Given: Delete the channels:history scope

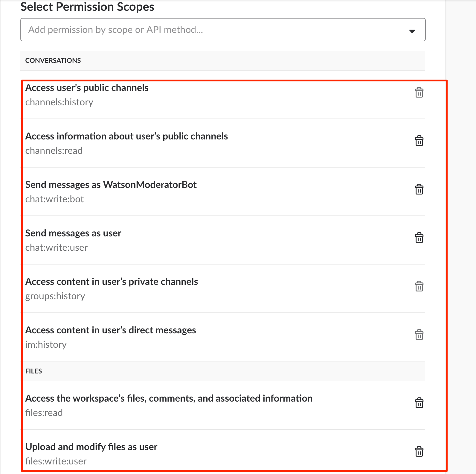Looking at the screenshot, I should 419,92.
